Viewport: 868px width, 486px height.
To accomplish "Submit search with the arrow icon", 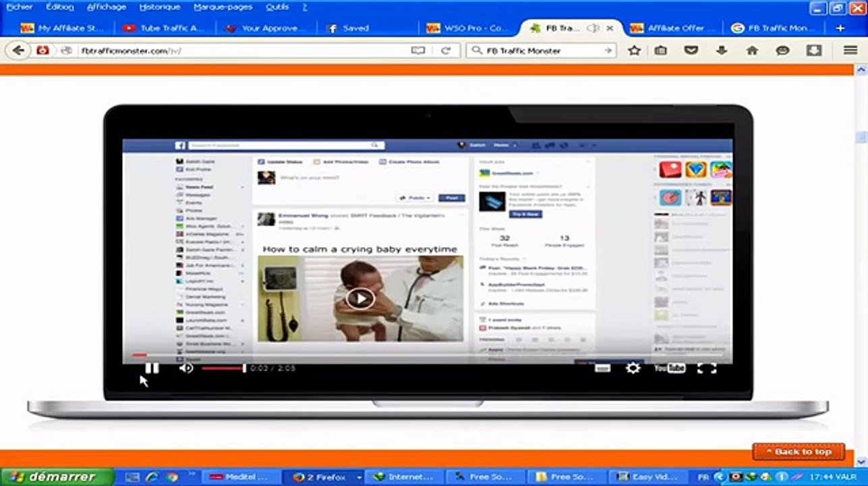I will [x=608, y=51].
